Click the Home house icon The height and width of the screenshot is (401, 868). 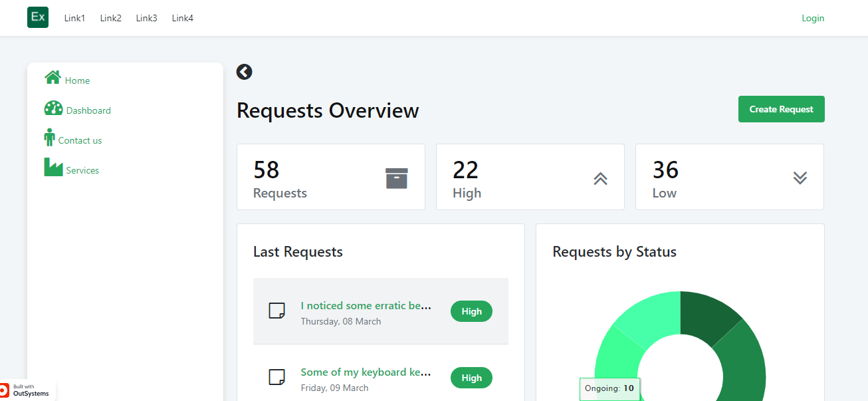(53, 78)
